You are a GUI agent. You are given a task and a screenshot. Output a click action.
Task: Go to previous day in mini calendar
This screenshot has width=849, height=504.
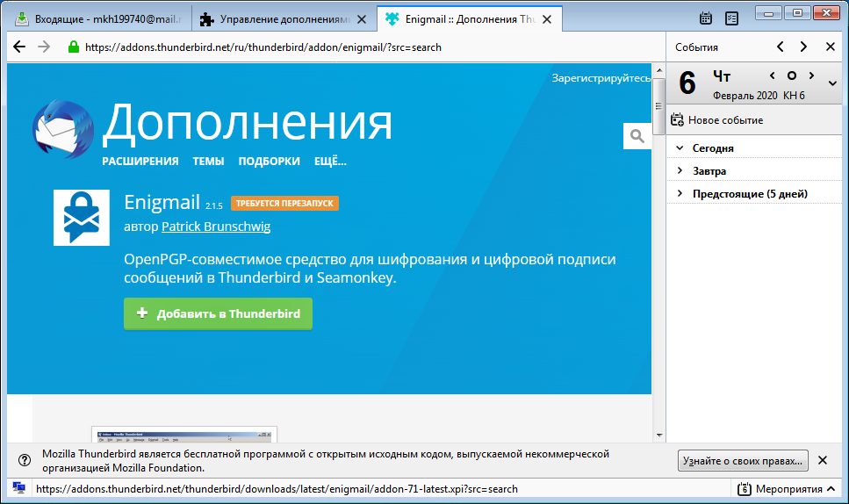coord(772,76)
